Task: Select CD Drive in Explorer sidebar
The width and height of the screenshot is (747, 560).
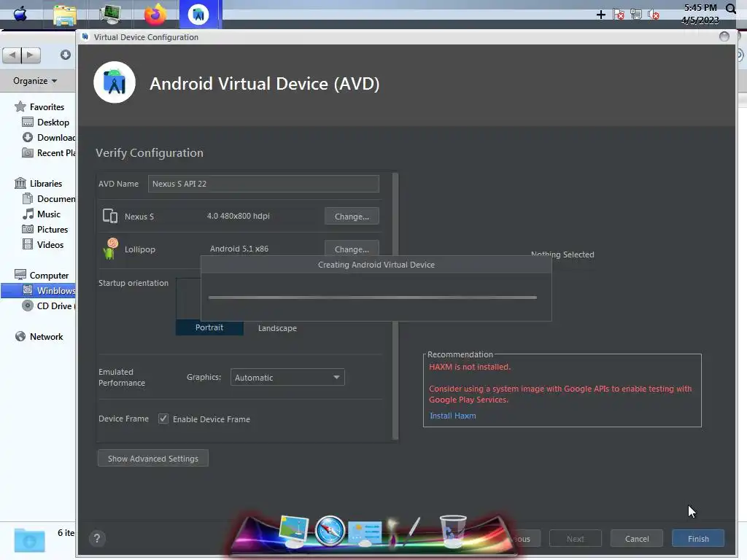Action: click(x=49, y=306)
